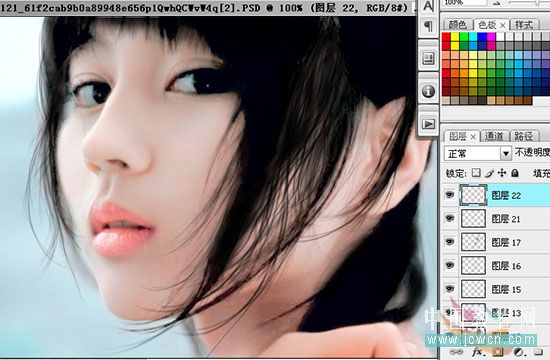Image resolution: width=550 pixels, height=360 pixels.
Task: Click the new group icon
Action: [538, 352]
